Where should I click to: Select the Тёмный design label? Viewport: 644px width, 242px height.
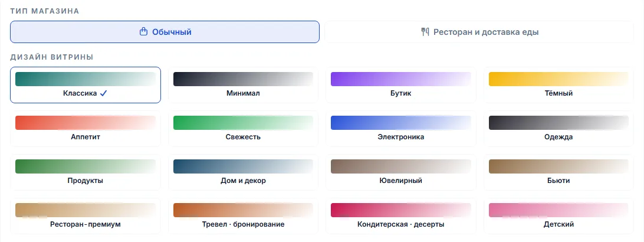click(558, 93)
